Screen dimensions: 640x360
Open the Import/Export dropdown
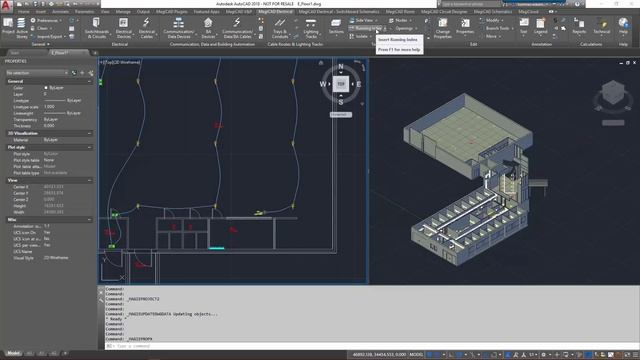[48, 37]
